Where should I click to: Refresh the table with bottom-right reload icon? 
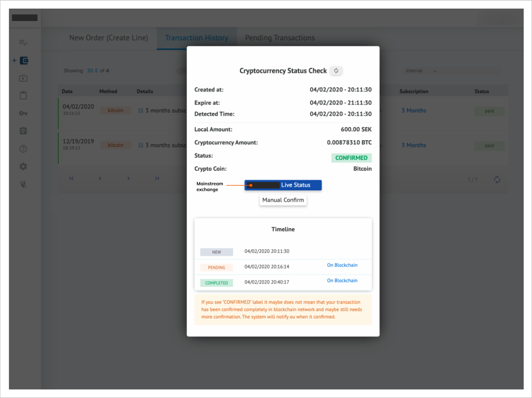[497, 180]
